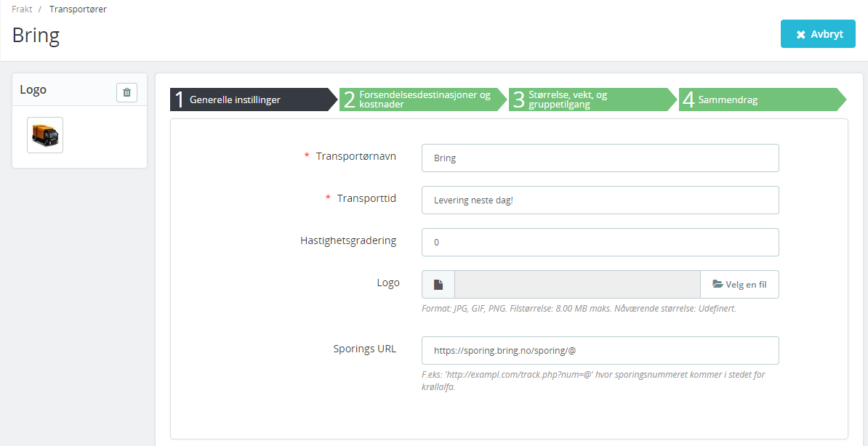Click the Hastighetsgradering field label

(348, 240)
